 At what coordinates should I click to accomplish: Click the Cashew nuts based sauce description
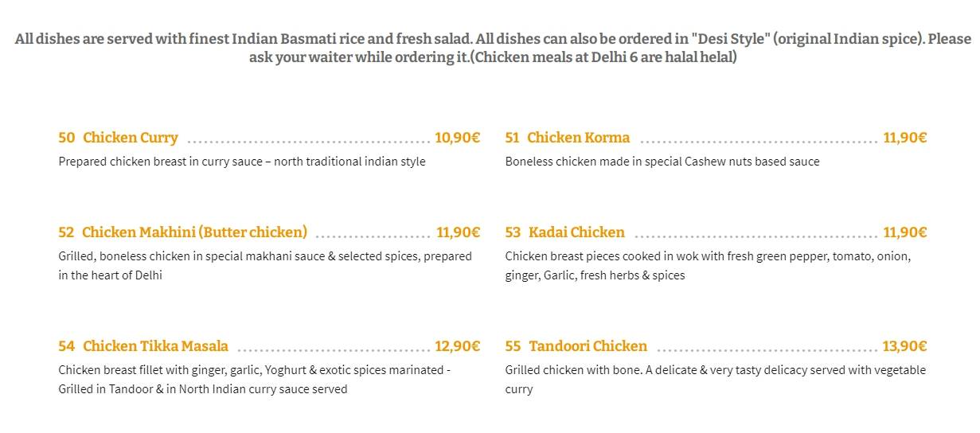coord(662,162)
